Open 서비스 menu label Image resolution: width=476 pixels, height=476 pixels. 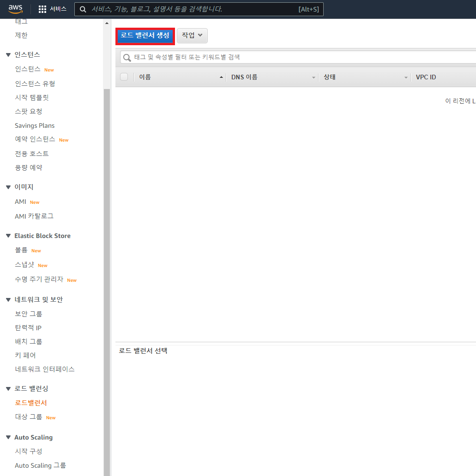tap(58, 9)
